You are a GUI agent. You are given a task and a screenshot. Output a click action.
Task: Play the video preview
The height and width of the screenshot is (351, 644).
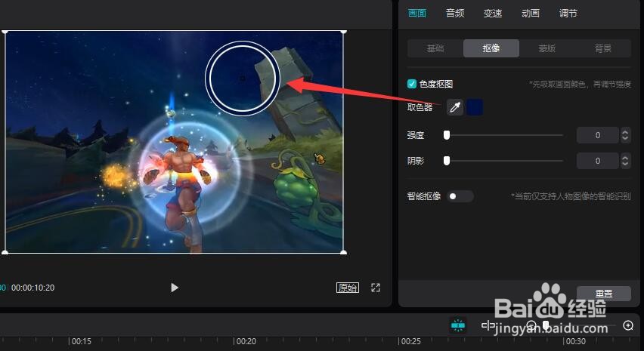pos(175,288)
